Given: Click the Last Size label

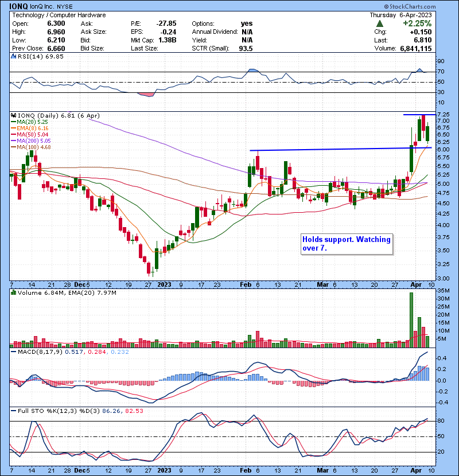Looking at the screenshot, I should (144, 48).
